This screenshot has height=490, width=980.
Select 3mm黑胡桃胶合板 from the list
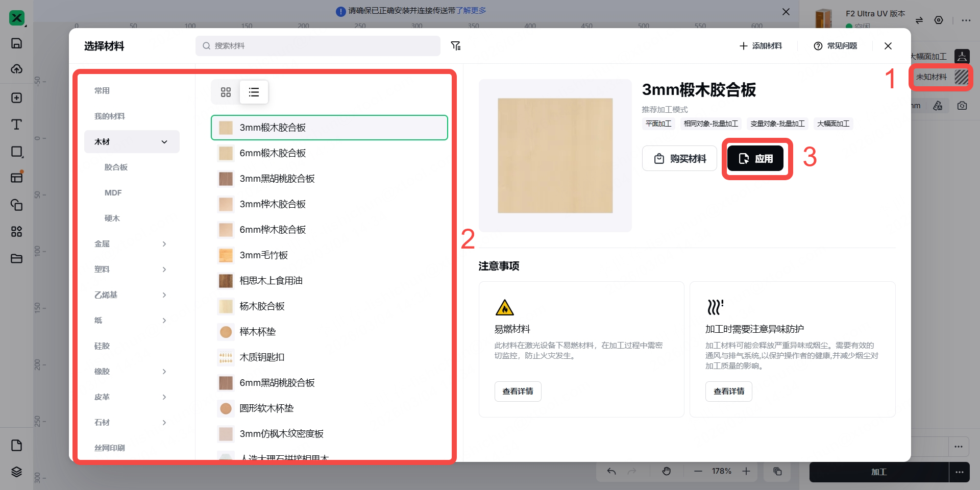click(x=277, y=179)
